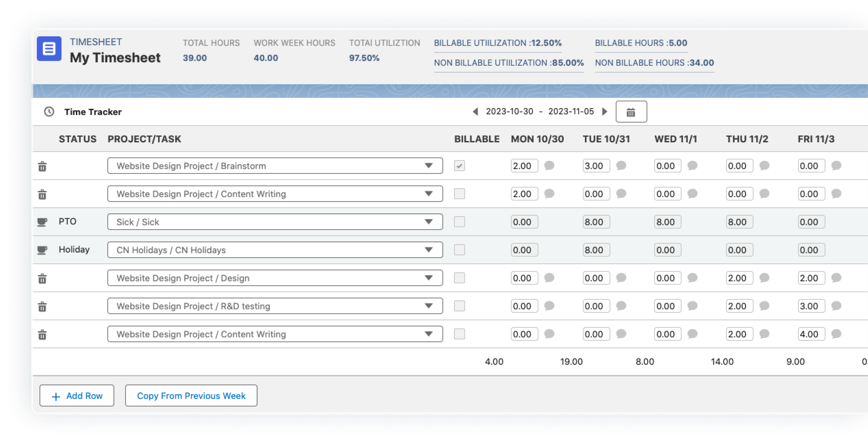Expand the Sick / Sick task dropdown
Viewport: 868px width, 441px height.
tap(275, 222)
